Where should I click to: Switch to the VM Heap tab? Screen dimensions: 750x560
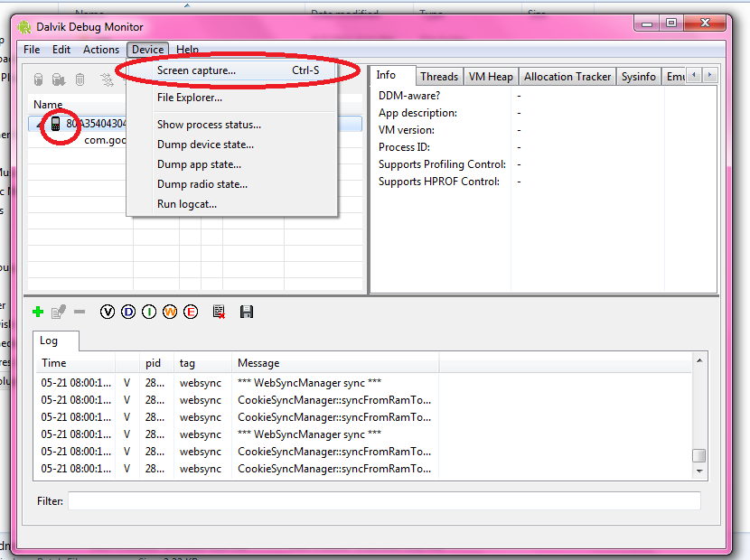point(491,77)
